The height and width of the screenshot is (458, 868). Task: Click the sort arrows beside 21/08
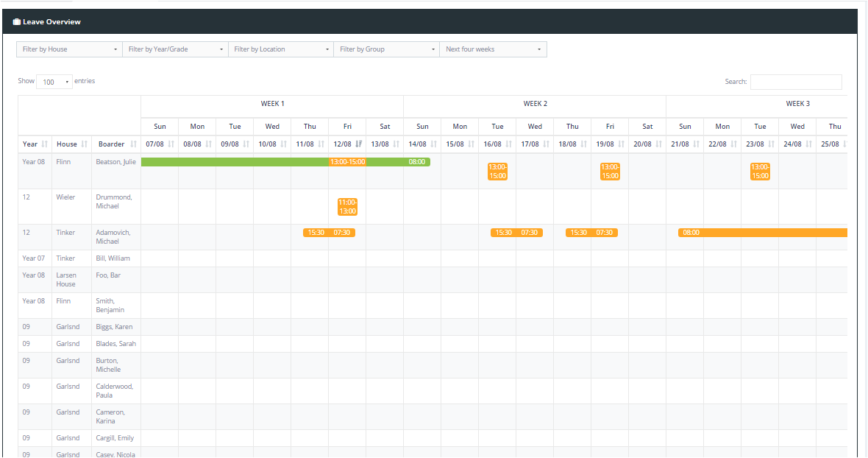tap(697, 144)
